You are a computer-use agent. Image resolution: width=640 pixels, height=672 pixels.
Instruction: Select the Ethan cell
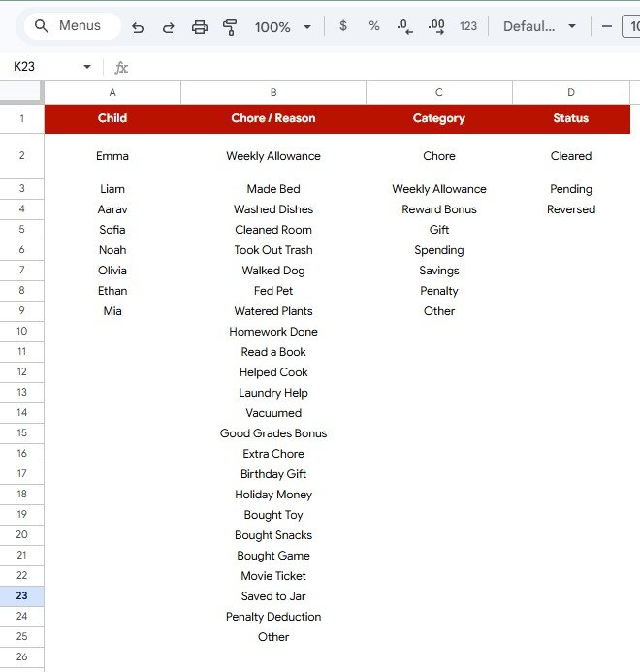tap(112, 291)
